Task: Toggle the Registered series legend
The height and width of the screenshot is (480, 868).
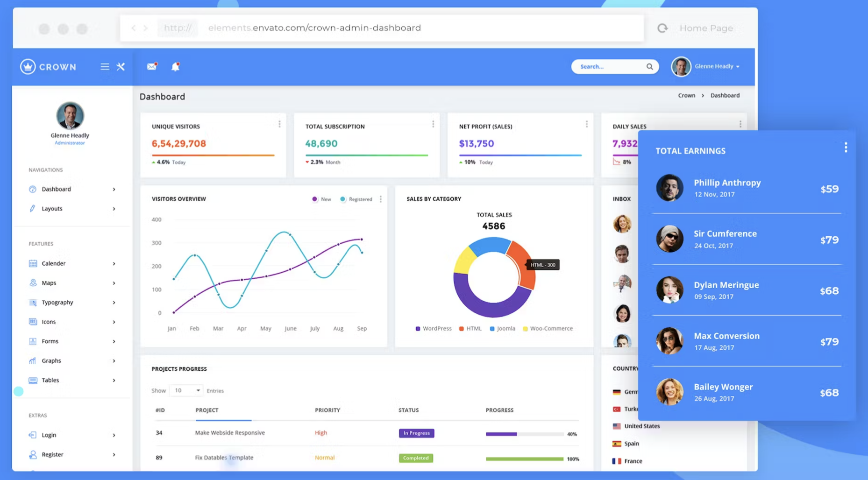Action: click(356, 199)
